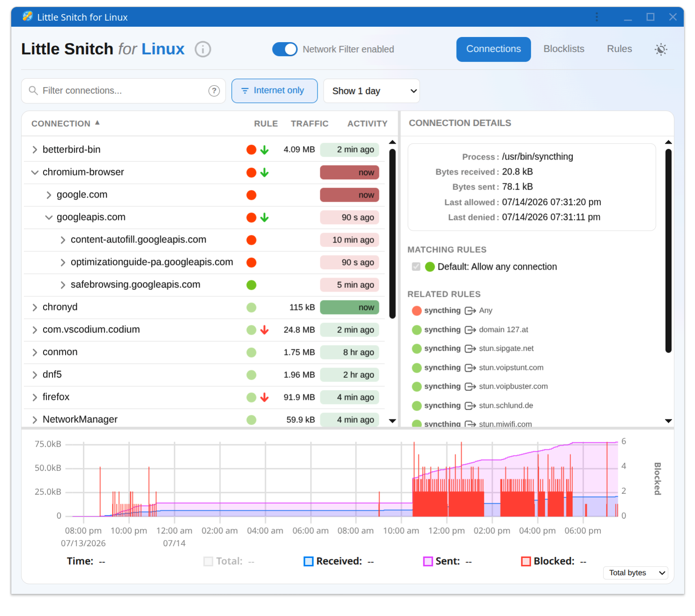Image resolution: width=695 pixels, height=616 pixels.
Task: Open the Show 1 day dropdown
Action: 371,91
